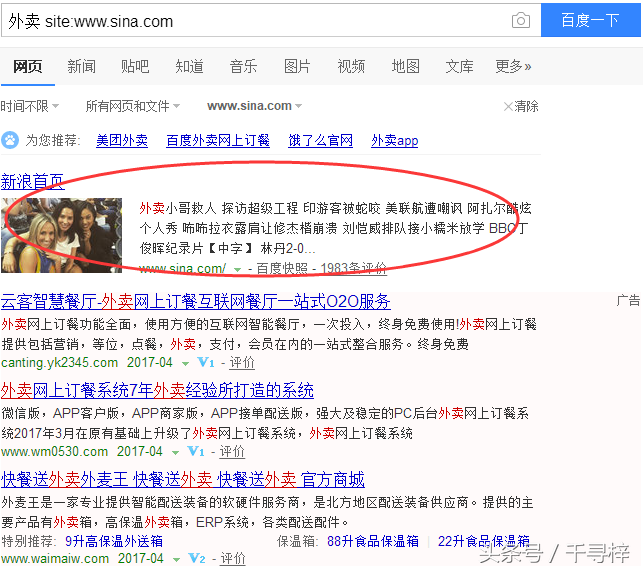Open the 所有网页和文件 file type dropdown
The image size is (643, 572).
pos(132,106)
